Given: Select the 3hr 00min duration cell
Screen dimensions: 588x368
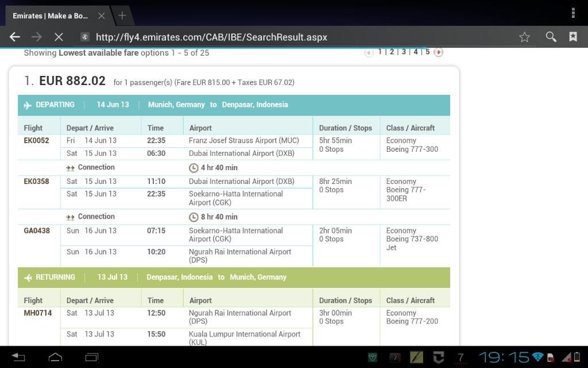Looking at the screenshot, I should click(335, 313).
